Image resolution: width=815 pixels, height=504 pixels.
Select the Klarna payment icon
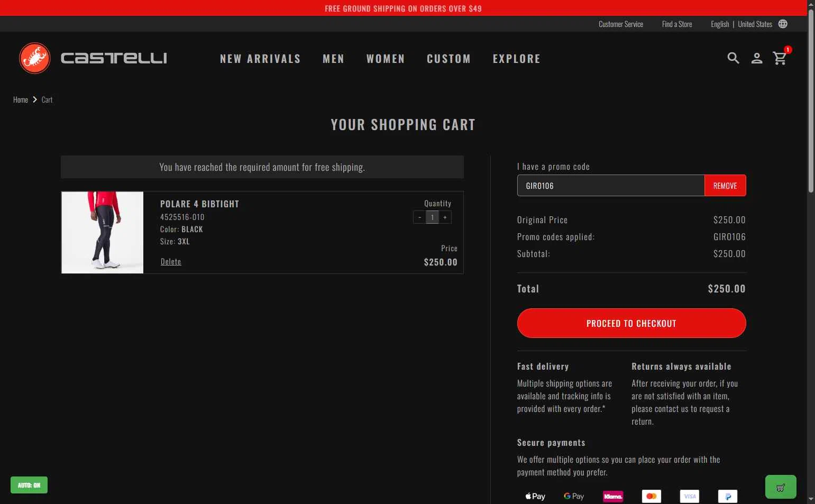[x=613, y=496]
